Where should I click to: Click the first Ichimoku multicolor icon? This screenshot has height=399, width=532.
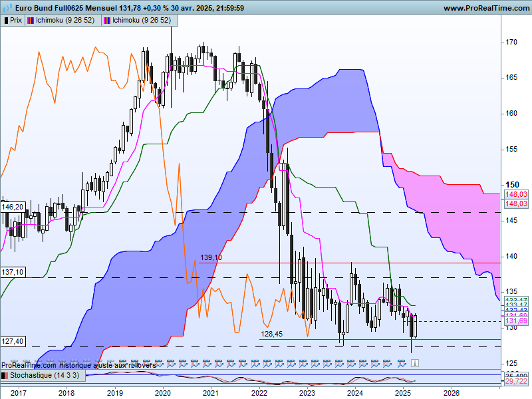(x=31, y=21)
